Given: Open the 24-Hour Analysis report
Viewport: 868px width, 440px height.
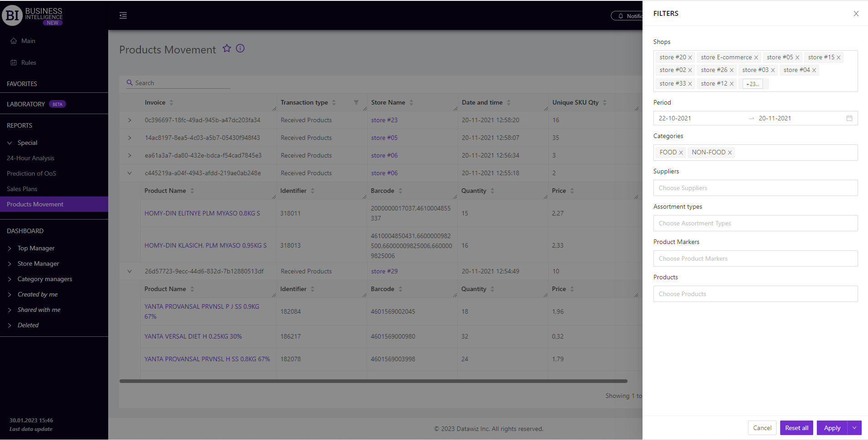Looking at the screenshot, I should click(30, 158).
